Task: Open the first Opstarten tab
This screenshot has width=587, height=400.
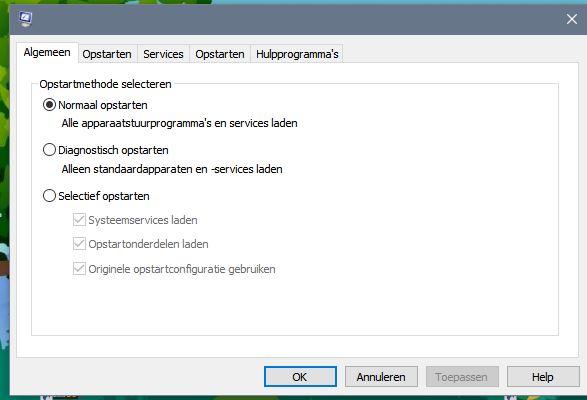Action: (107, 54)
